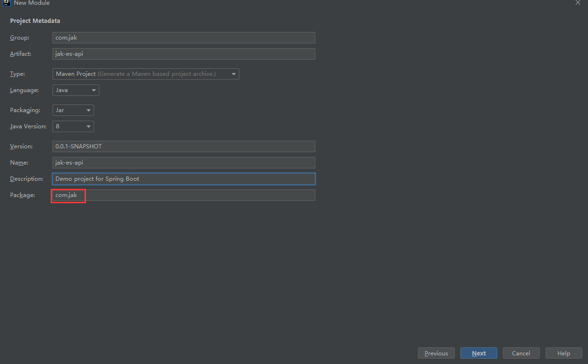This screenshot has width=588, height=364.
Task: Click the Project Metadata heading
Action: point(35,21)
